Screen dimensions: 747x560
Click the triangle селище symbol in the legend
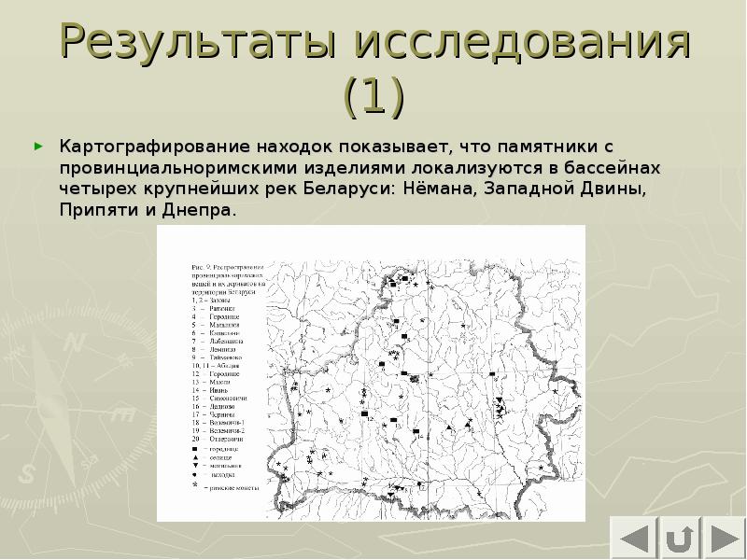[195, 459]
